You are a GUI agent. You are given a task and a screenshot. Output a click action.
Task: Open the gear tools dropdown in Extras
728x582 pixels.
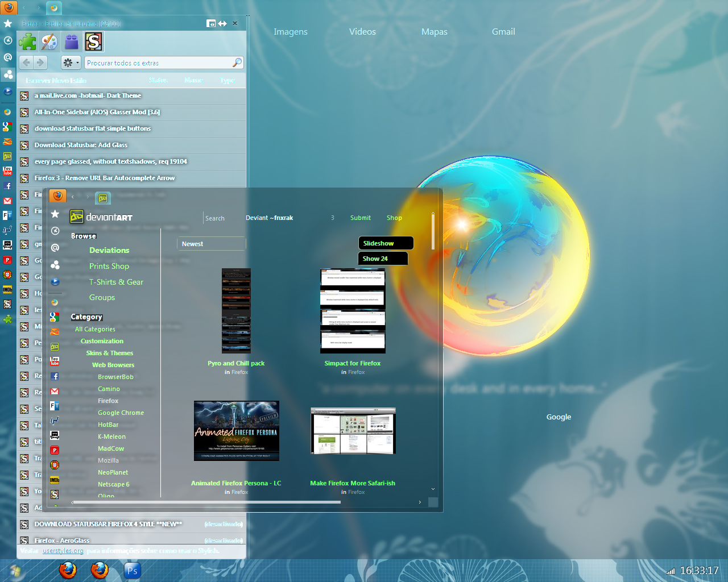coord(71,63)
